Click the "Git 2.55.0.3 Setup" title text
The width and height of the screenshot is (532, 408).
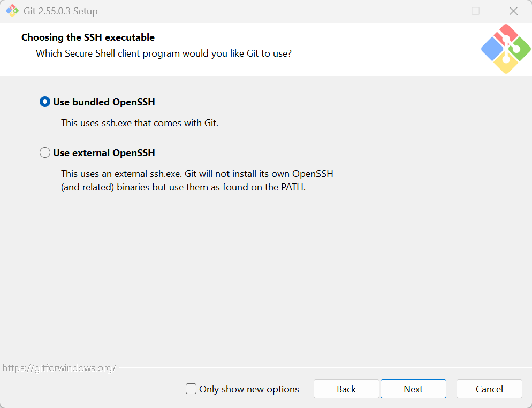click(x=60, y=11)
